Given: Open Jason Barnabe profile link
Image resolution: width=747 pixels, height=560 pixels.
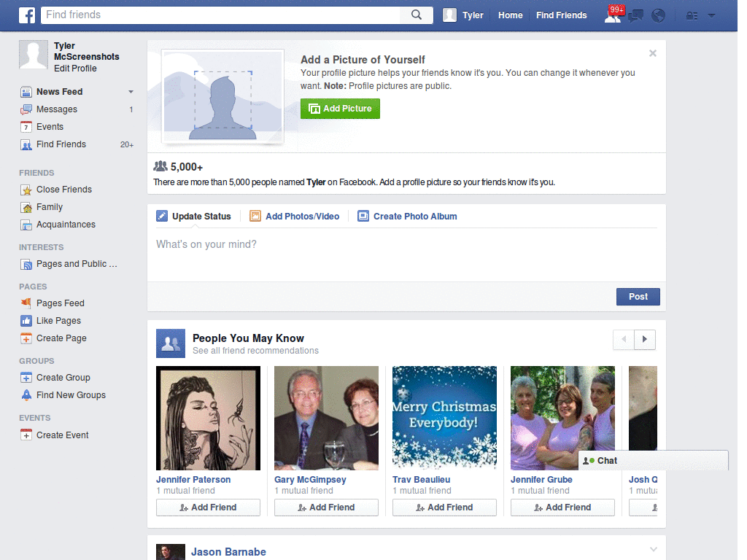Looking at the screenshot, I should [228, 552].
